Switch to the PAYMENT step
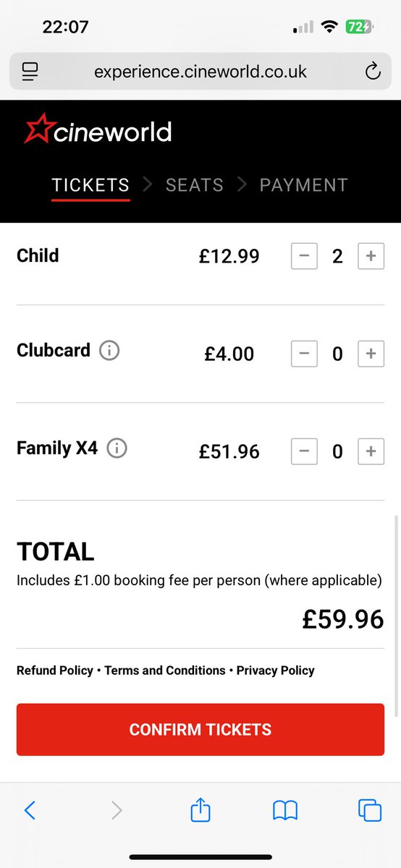Image resolution: width=401 pixels, height=868 pixels. coord(304,185)
